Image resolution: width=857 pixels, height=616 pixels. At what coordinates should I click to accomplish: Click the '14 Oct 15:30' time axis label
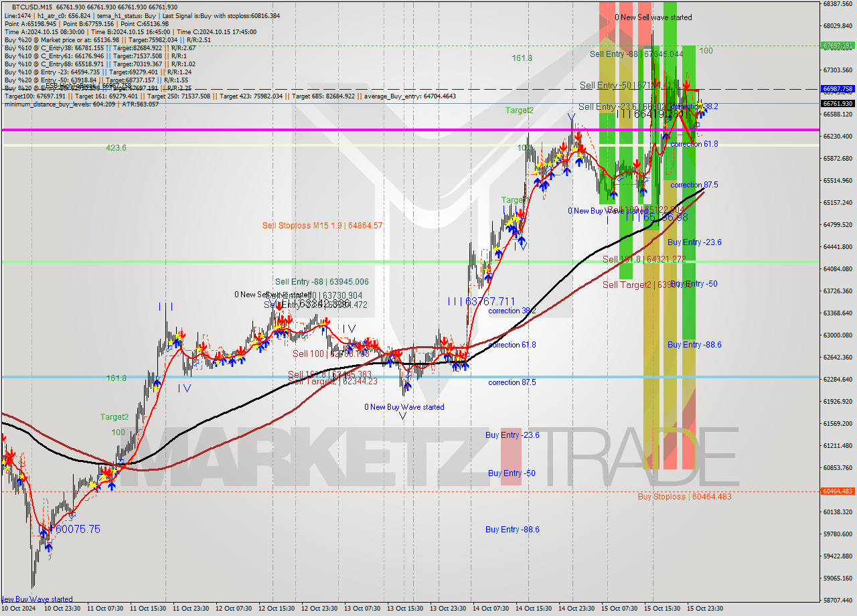[x=534, y=609]
